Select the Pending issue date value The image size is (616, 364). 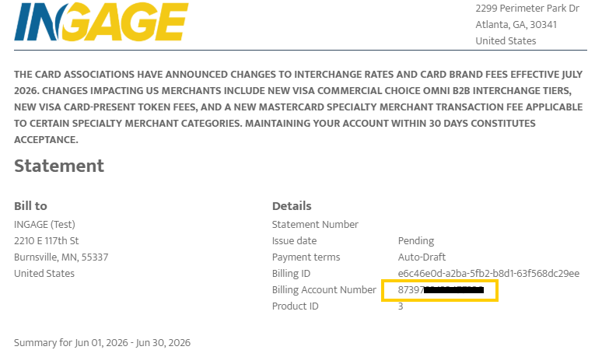(x=416, y=240)
